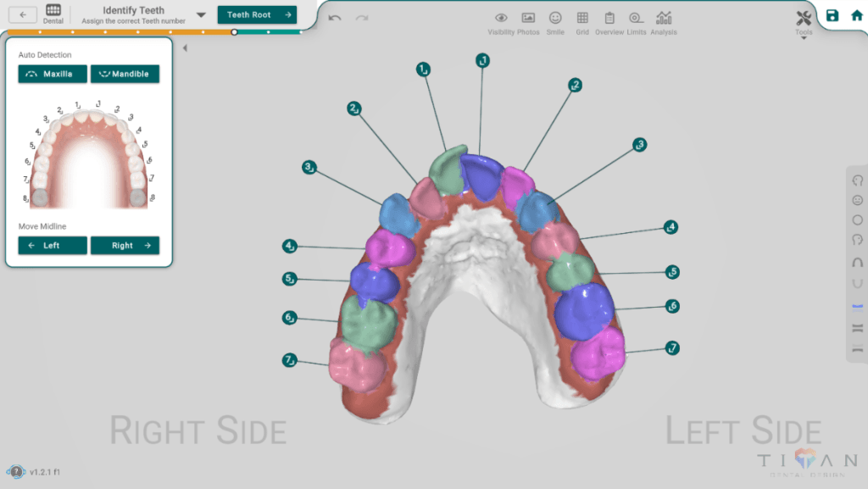Toggle the Limits display
Viewport: 868px width, 489px height.
point(636,23)
